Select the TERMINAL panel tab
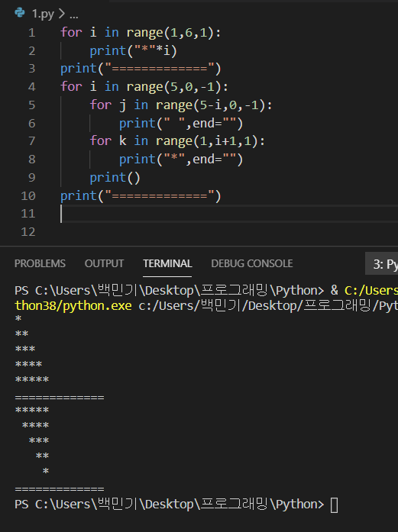The height and width of the screenshot is (532, 398). (x=167, y=263)
